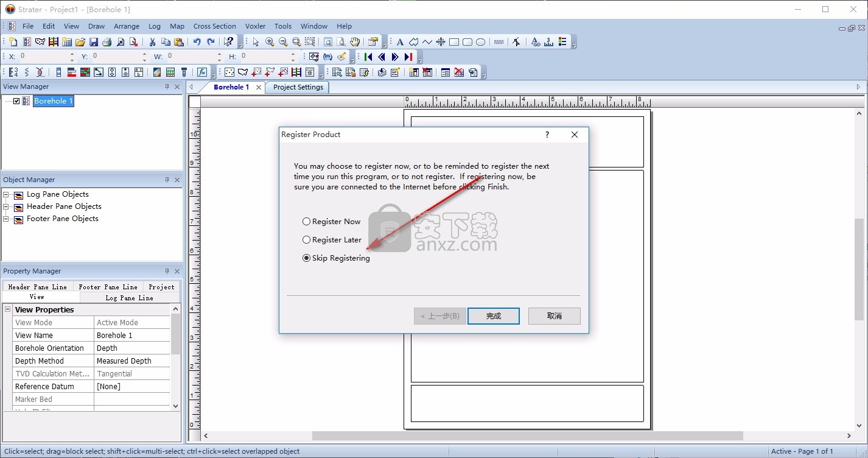Cut the selection with the scissors icon

(x=152, y=42)
